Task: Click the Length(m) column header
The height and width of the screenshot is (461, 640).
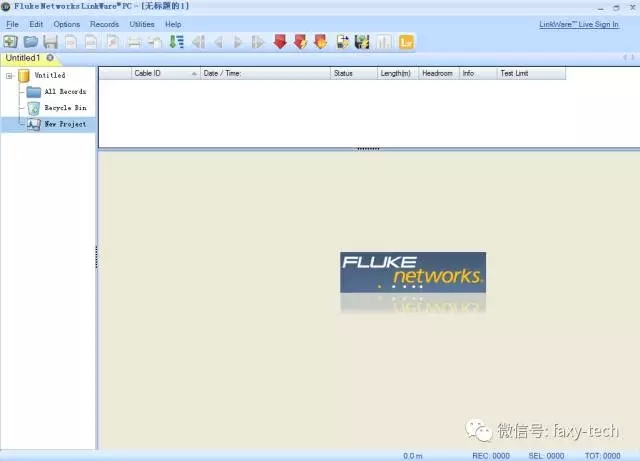Action: (398, 73)
